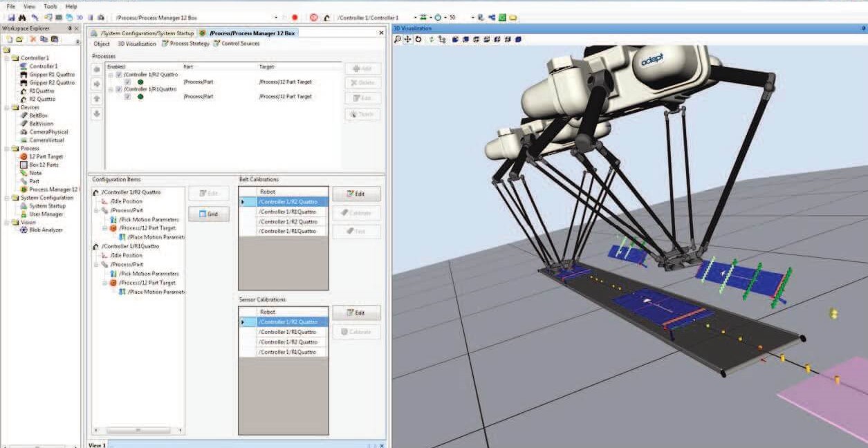The width and height of the screenshot is (868, 448).
Task: Collapse the /Process/Part node in Configuration Items
Action: pyautogui.click(x=95, y=210)
